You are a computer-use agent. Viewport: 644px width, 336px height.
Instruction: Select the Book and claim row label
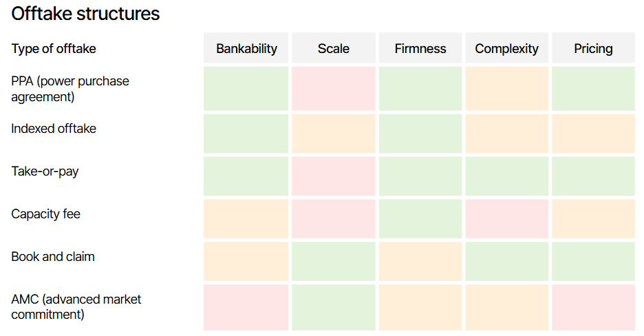pos(52,257)
